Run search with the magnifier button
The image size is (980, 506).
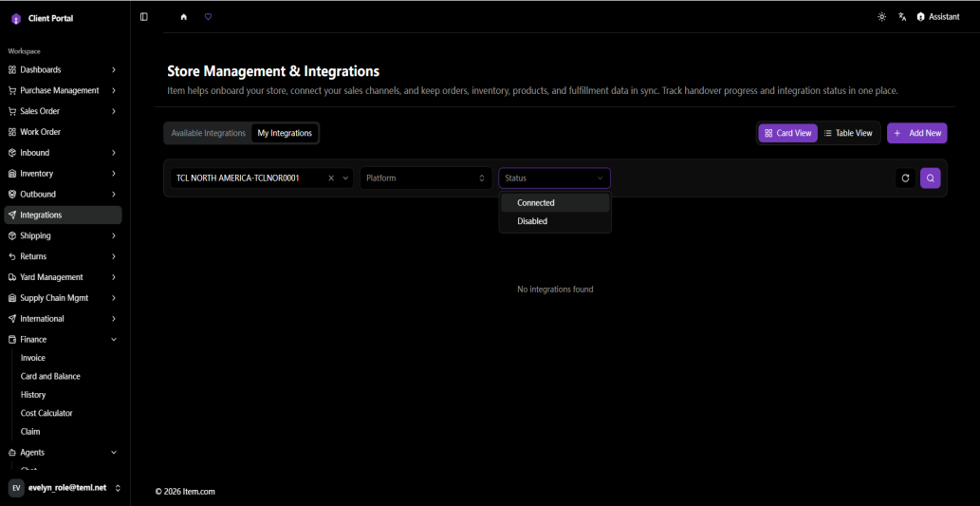[930, 178]
